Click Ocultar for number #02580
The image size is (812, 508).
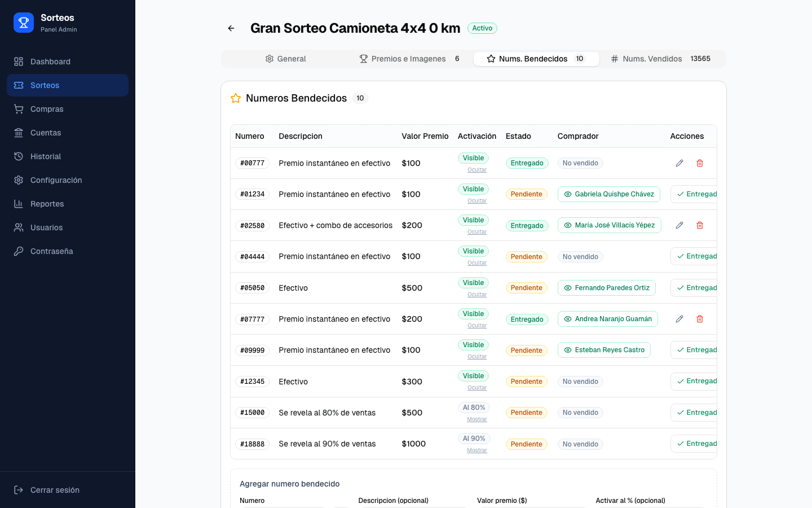(x=477, y=232)
